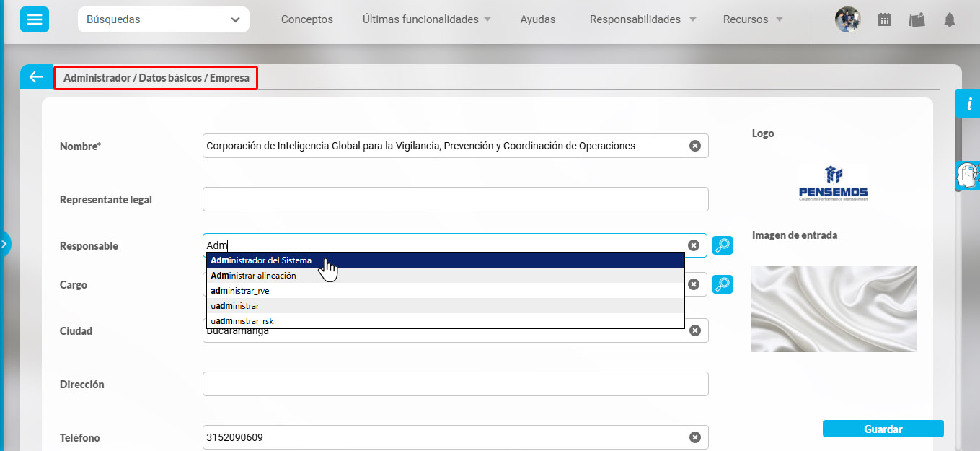The width and height of the screenshot is (980, 451).
Task: Open search lookup for Responsable field
Action: [722, 245]
